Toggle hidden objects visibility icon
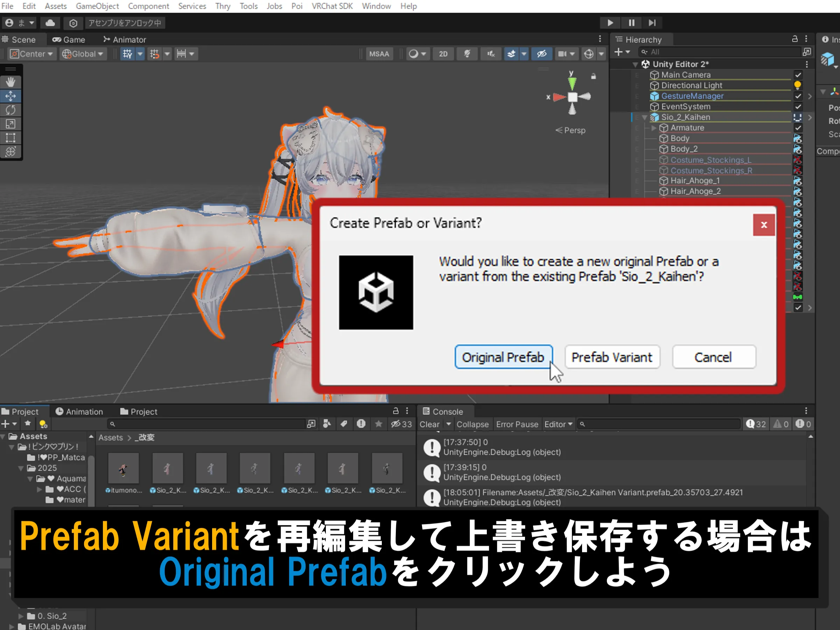The width and height of the screenshot is (840, 630). pyautogui.click(x=542, y=54)
